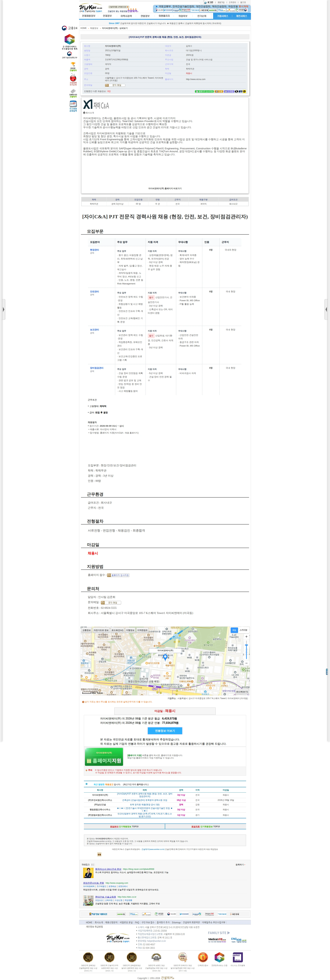Viewport: 330px width, 980px height.
Task: Click 자이씨앤에이(주) 홈페이지 바로가기 link
Action: pyautogui.click(x=165, y=188)
